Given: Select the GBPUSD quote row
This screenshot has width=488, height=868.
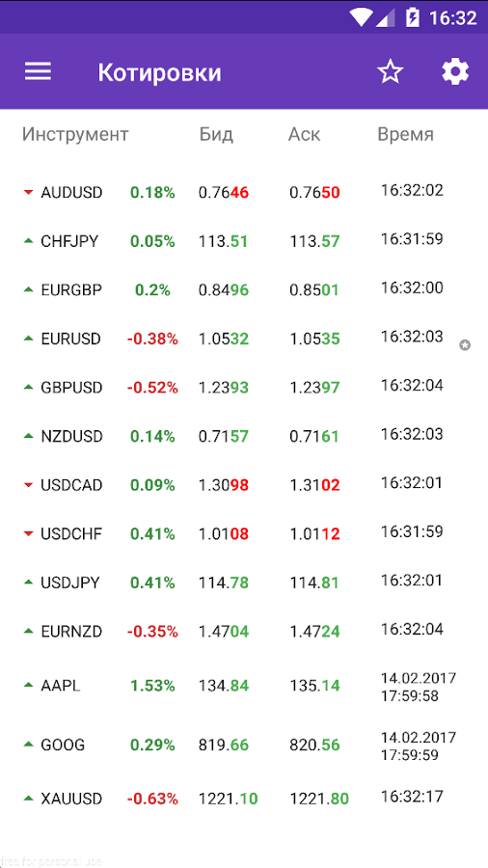Looking at the screenshot, I should point(244,388).
